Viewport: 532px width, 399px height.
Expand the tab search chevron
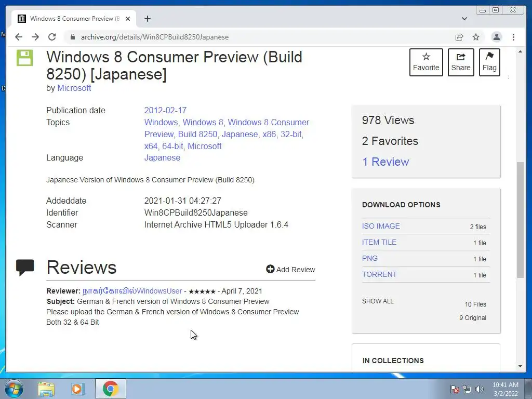coord(464,19)
